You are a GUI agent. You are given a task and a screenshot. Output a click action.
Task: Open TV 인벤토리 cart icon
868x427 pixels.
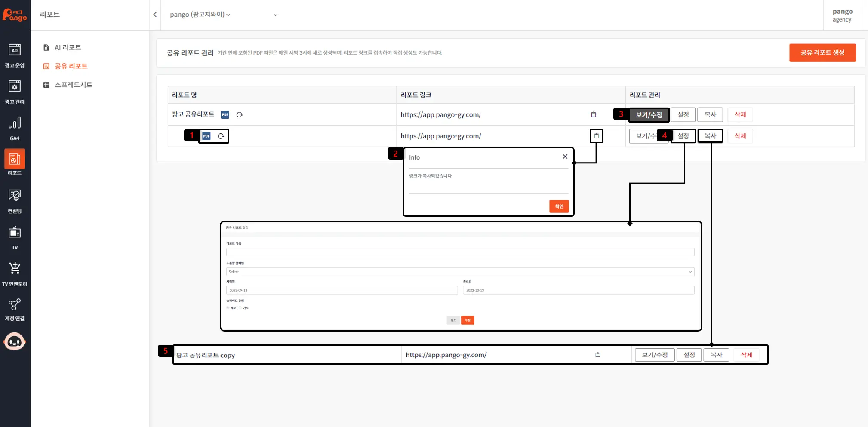click(x=15, y=273)
